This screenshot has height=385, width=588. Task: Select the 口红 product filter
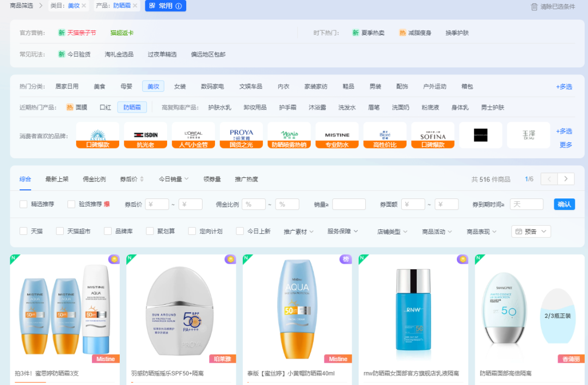point(106,107)
